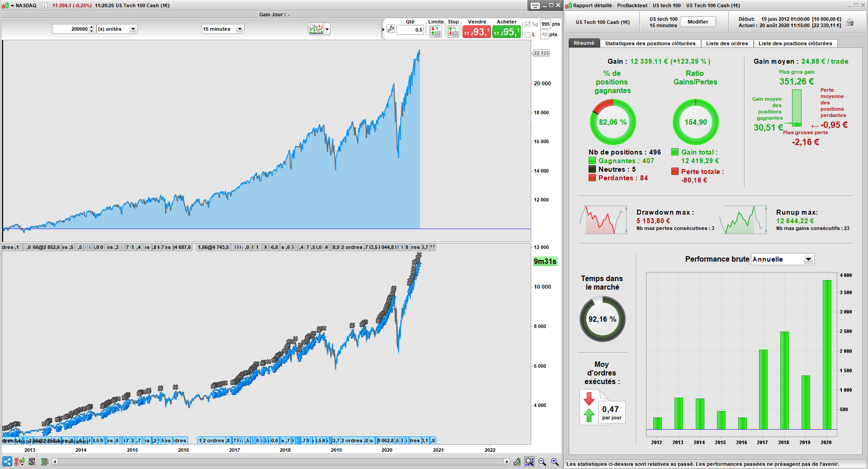The image size is (868, 469).
Task: Click the Drawdown max 5 153,80 € value
Action: (x=653, y=221)
